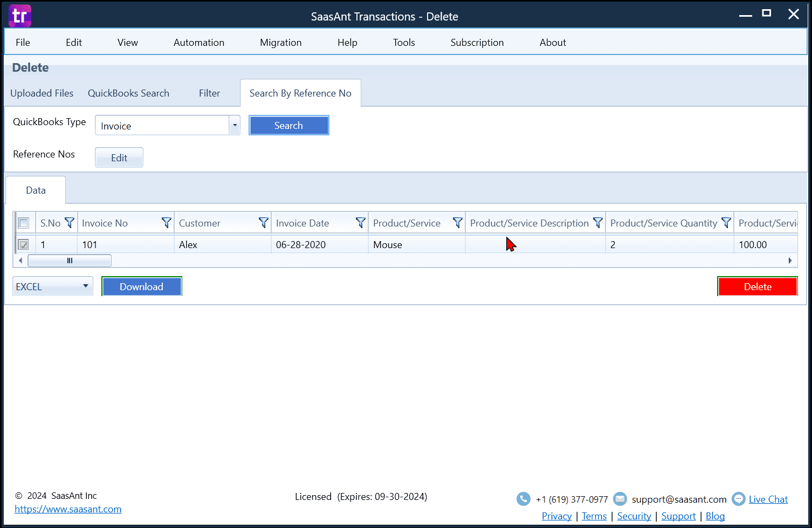Uncheck the row 1 checkbox for invoice 101
This screenshot has width=812, height=528.
(24, 245)
